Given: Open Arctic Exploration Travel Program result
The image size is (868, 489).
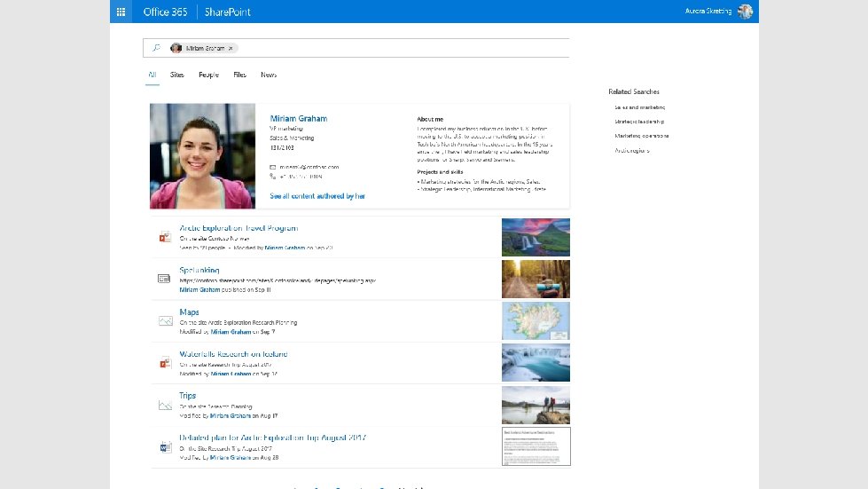Looking at the screenshot, I should tap(239, 228).
